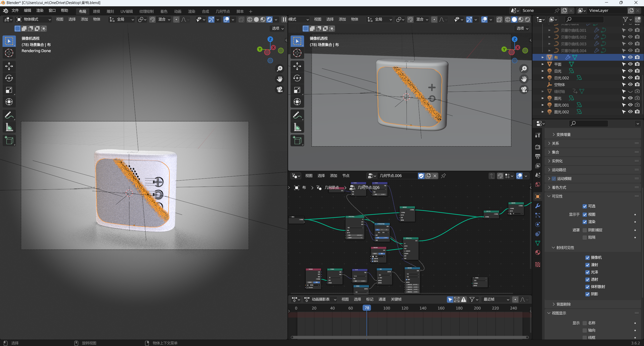Open the 物体模式 mode dropdown
This screenshot has height=346, width=644.
tap(34, 19)
